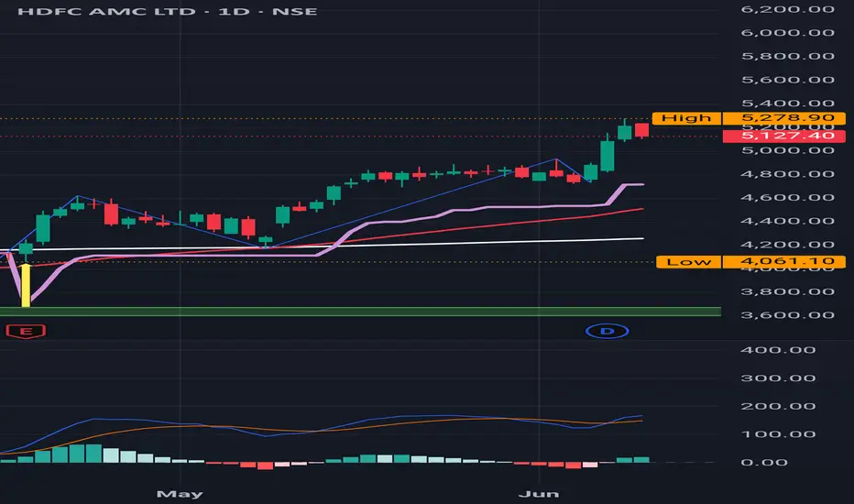Select the last red candlestick at chart right

click(641, 130)
